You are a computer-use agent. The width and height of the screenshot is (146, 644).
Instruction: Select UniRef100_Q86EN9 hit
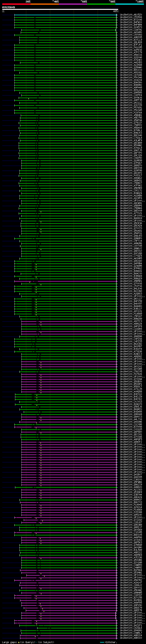tap(131, 336)
